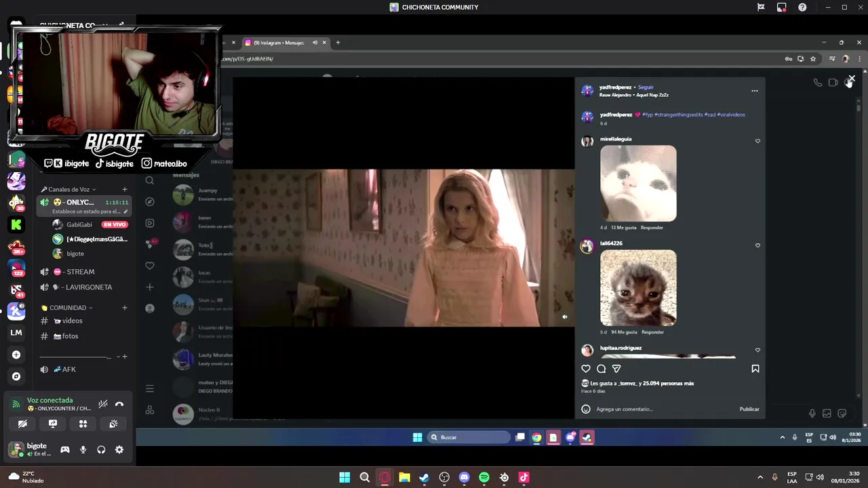Disconnect from the voice channel
The image size is (868, 488).
click(x=119, y=404)
